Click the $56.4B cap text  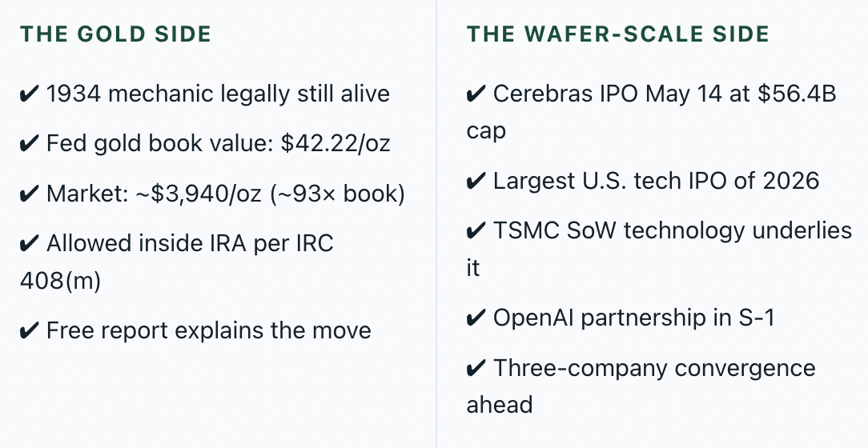652,112
